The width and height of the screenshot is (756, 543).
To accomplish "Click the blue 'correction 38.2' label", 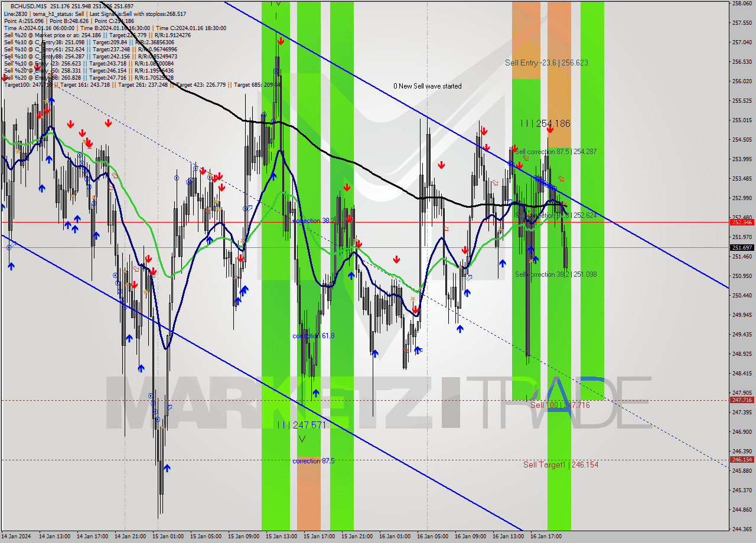I will click(x=314, y=221).
